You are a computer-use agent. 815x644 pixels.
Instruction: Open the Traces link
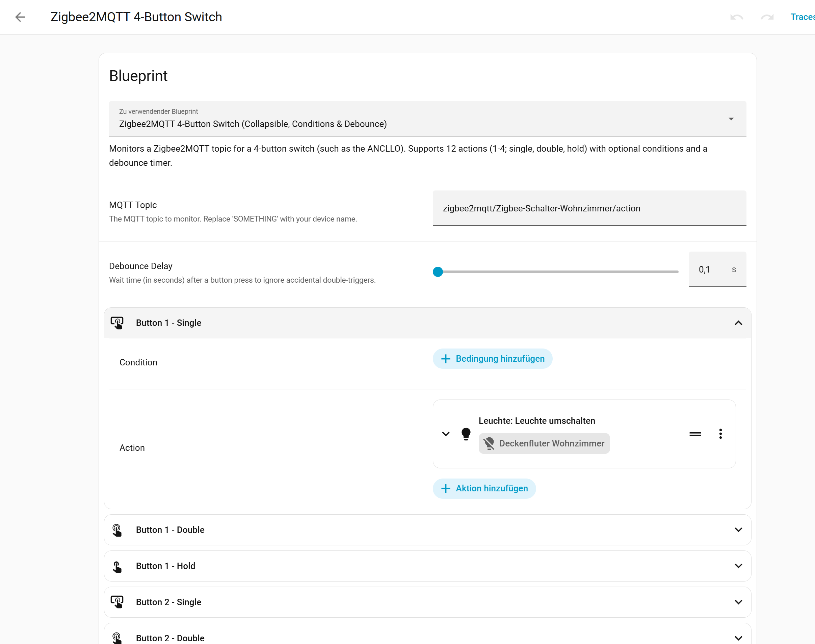click(803, 17)
